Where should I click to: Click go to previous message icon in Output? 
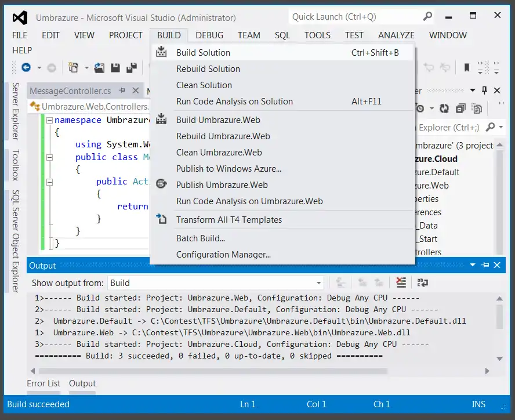pos(362,283)
